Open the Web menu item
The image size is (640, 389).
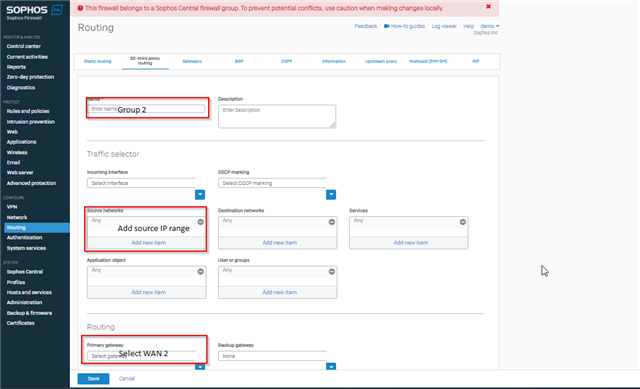pos(12,132)
